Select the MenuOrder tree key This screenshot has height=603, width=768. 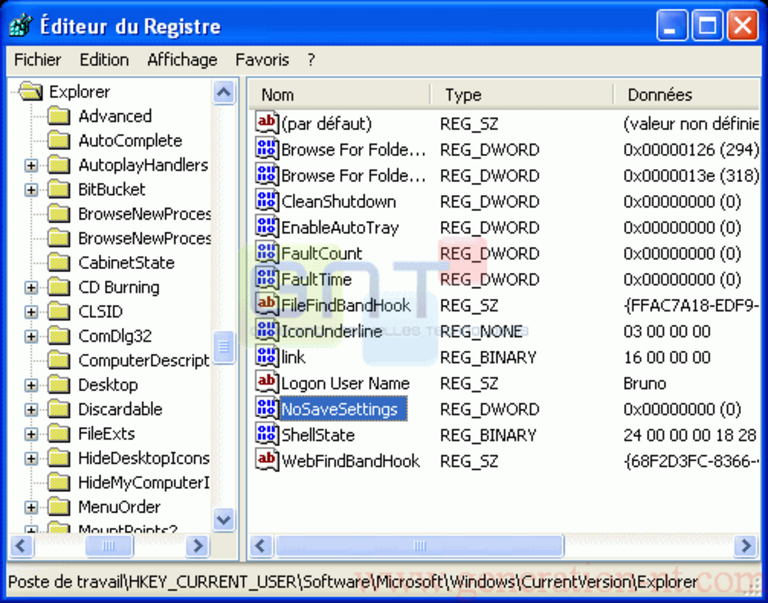tap(119, 507)
